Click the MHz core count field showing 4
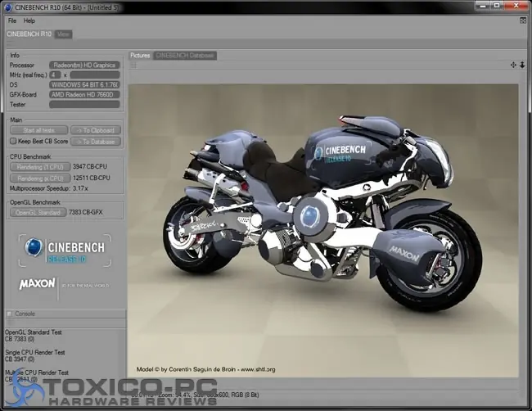Image resolution: width=532 pixels, height=411 pixels. click(x=55, y=75)
